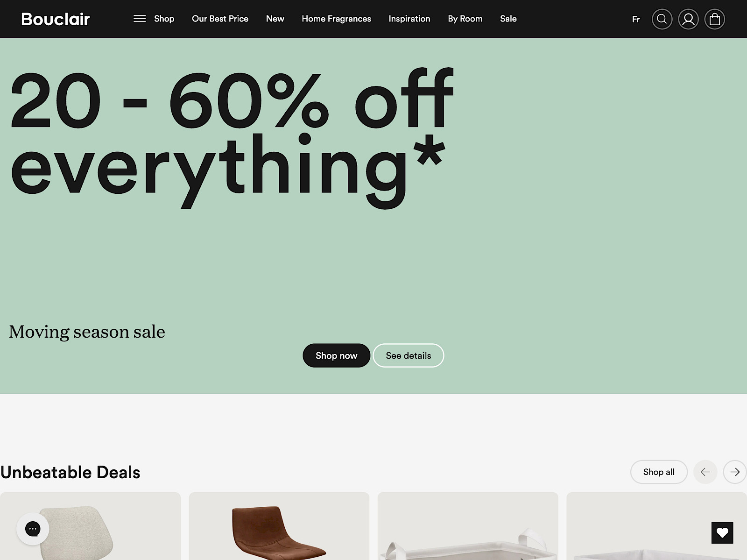The image size is (747, 560).
Task: Expand the By Room menu
Action: pyautogui.click(x=465, y=19)
